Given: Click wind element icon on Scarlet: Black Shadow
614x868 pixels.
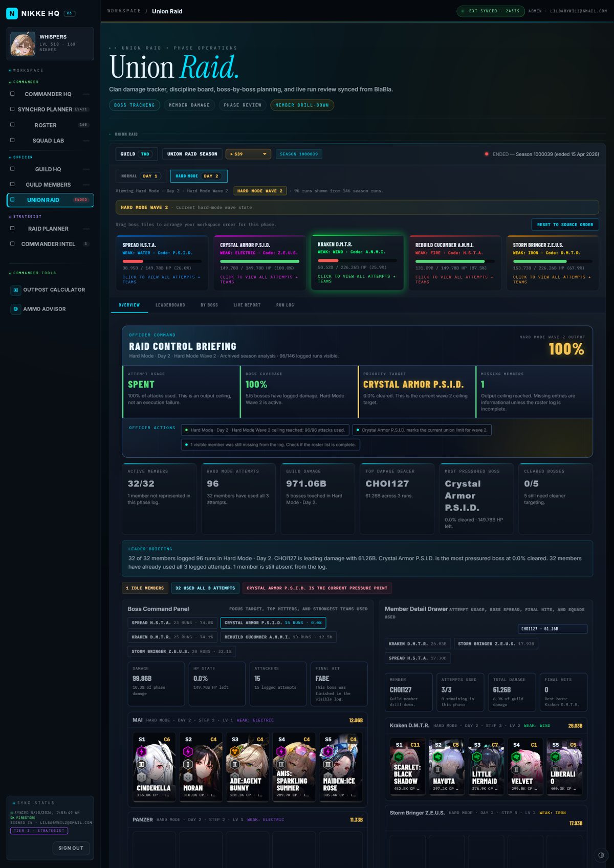Looking at the screenshot, I should pyautogui.click(x=399, y=756).
